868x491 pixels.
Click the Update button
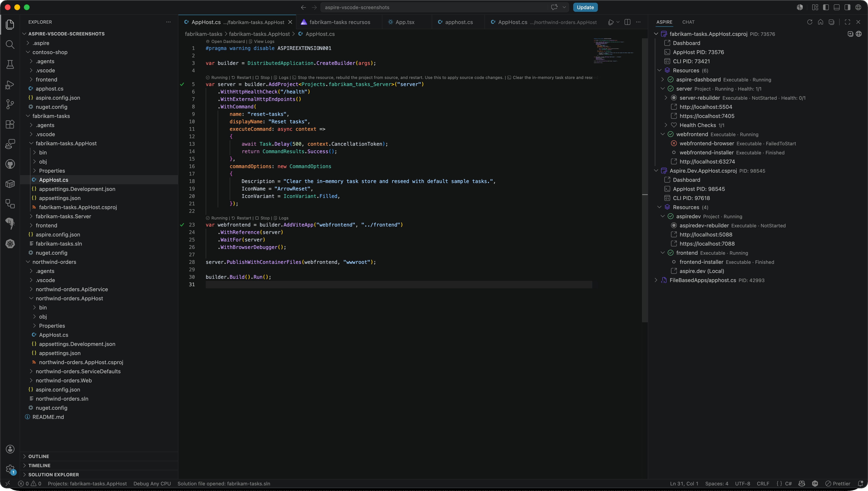tap(585, 7)
